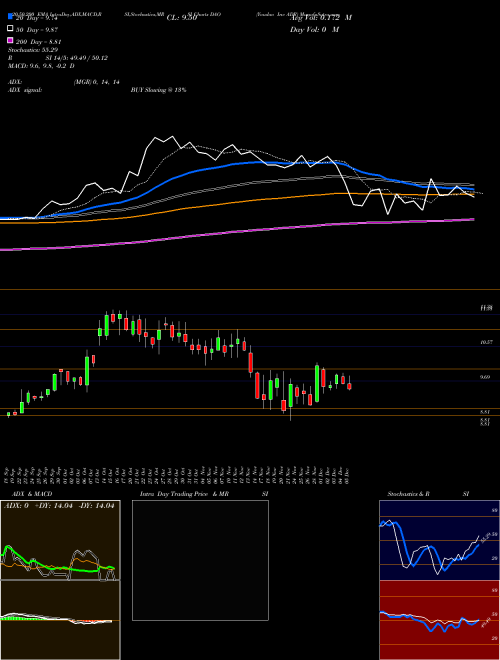Click the 'Stochastics & R' panel title

pyautogui.click(x=408, y=494)
